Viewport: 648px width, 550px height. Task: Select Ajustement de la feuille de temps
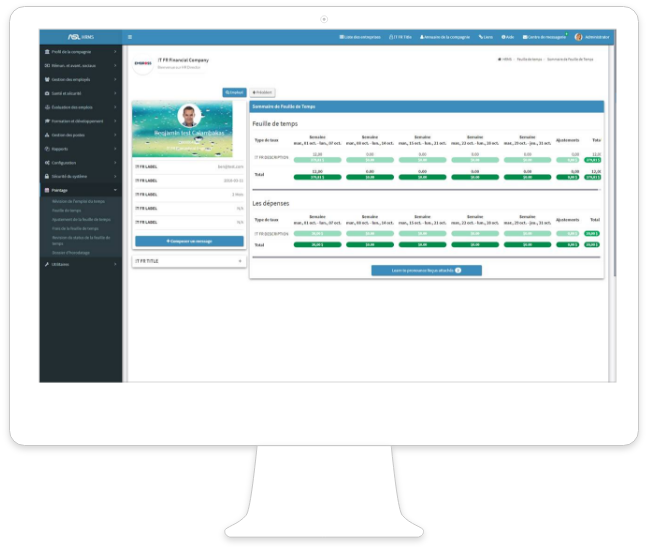[81, 218]
